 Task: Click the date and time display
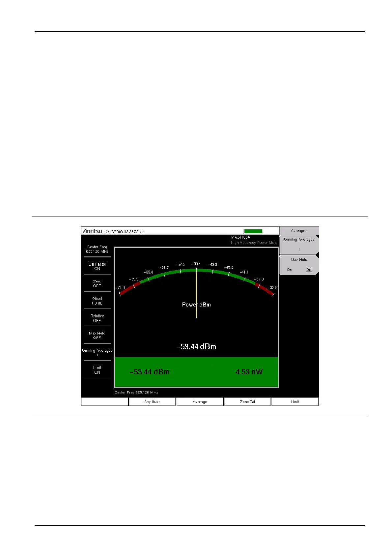[x=124, y=232]
